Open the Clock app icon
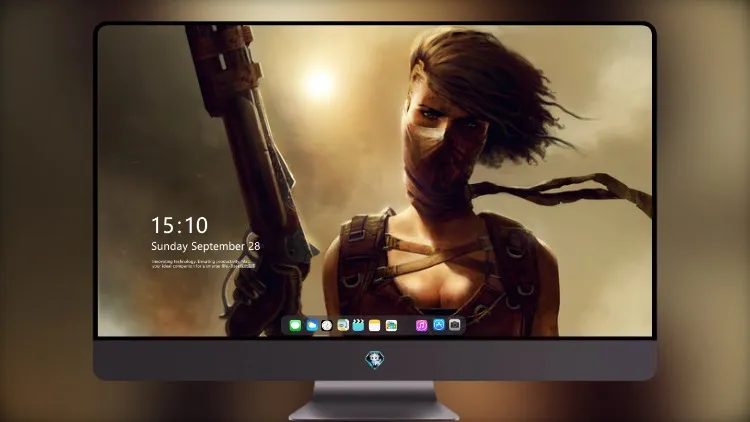The image size is (750, 422). [327, 325]
